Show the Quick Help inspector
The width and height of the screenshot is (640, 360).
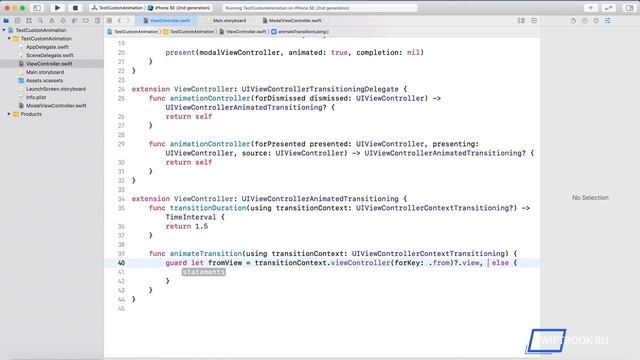596,20
